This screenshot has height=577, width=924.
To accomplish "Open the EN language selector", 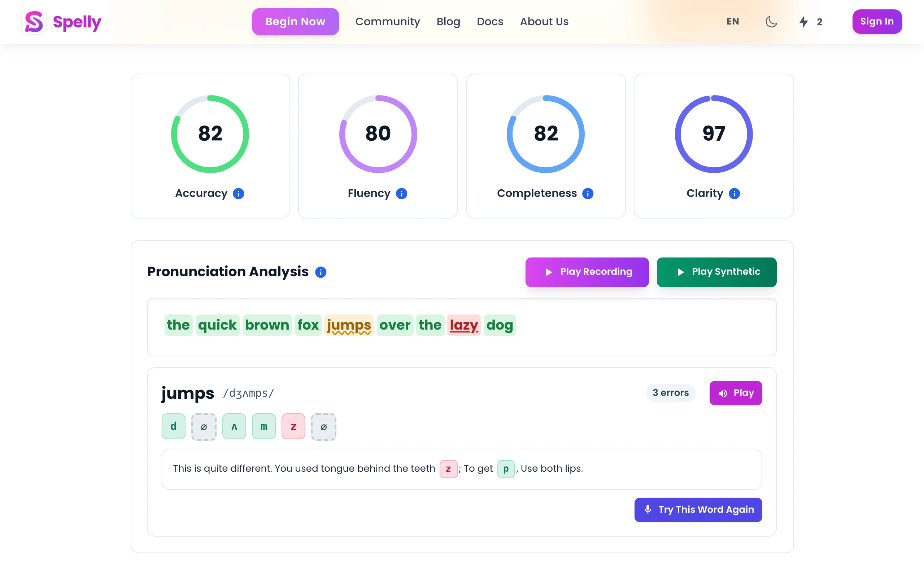I will (x=732, y=22).
